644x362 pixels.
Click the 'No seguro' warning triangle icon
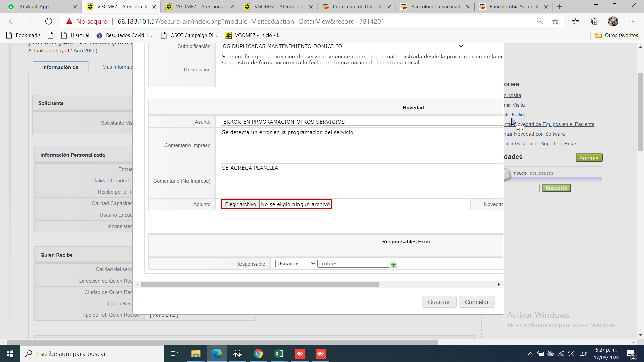pyautogui.click(x=69, y=21)
